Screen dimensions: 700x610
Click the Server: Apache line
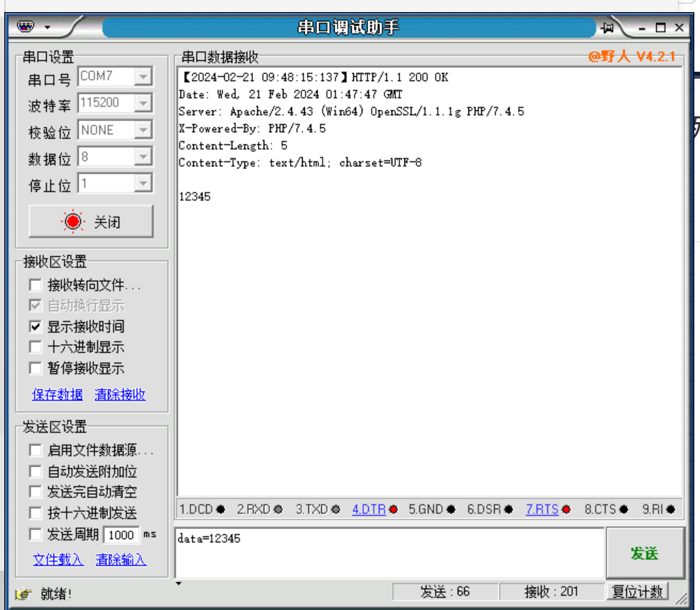click(351, 111)
